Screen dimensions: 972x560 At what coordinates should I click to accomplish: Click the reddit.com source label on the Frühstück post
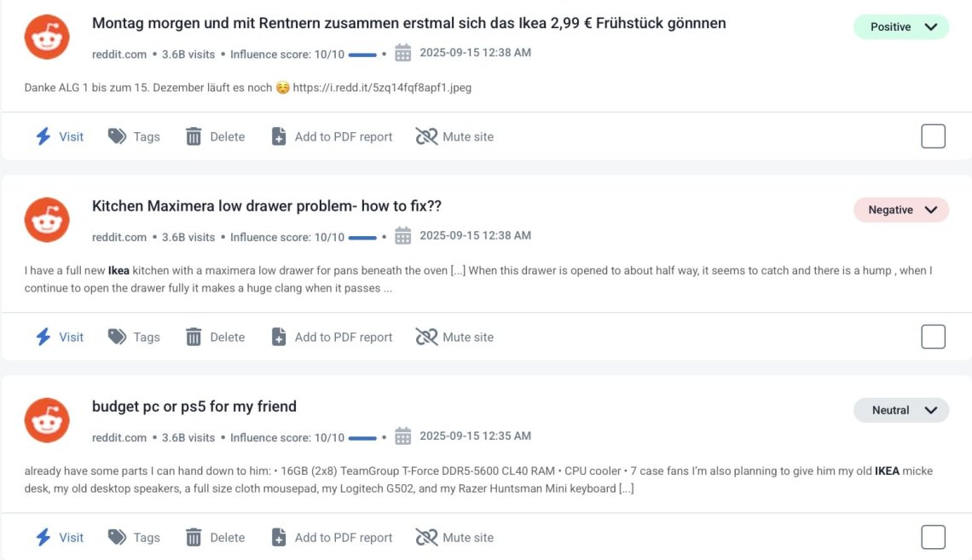pyautogui.click(x=119, y=55)
